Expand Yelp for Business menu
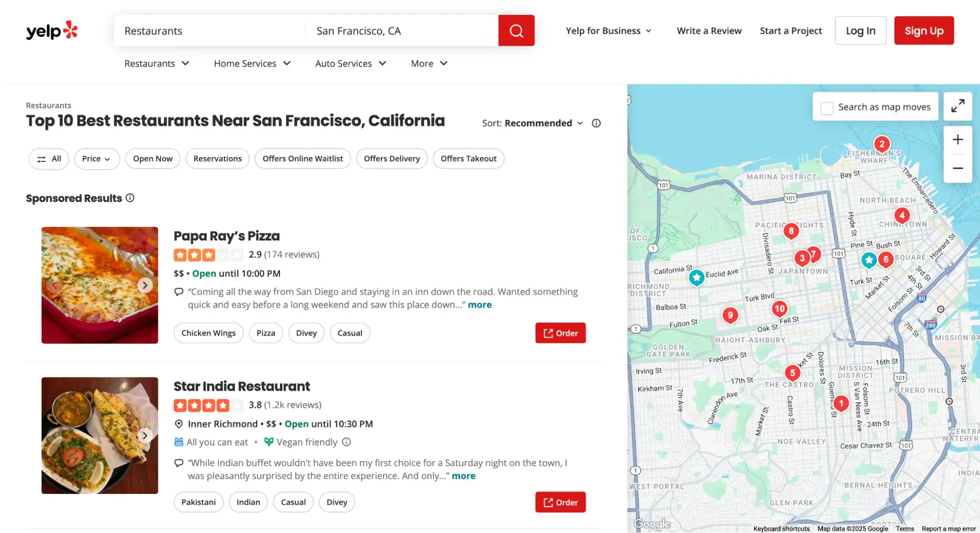The width and height of the screenshot is (980, 533). coord(608,31)
